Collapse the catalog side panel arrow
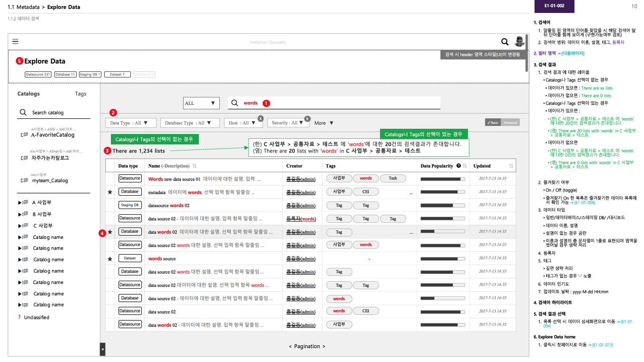The image size is (644, 362). click(x=102, y=349)
